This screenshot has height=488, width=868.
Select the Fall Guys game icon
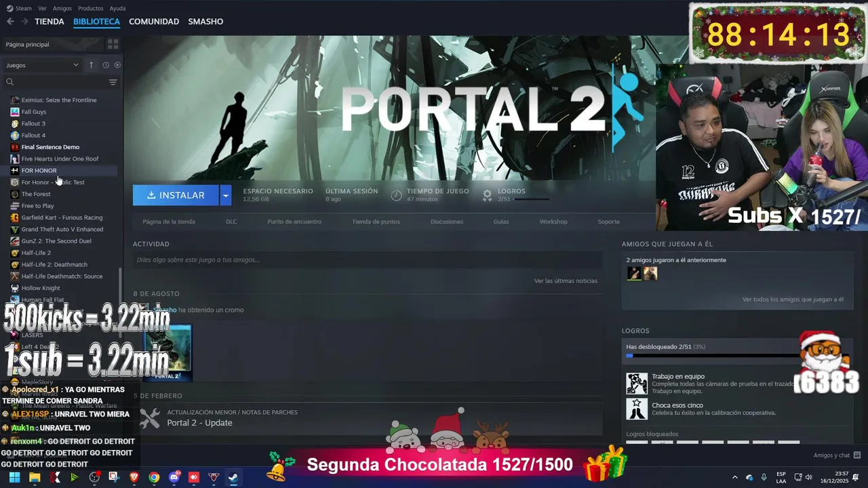tap(15, 112)
